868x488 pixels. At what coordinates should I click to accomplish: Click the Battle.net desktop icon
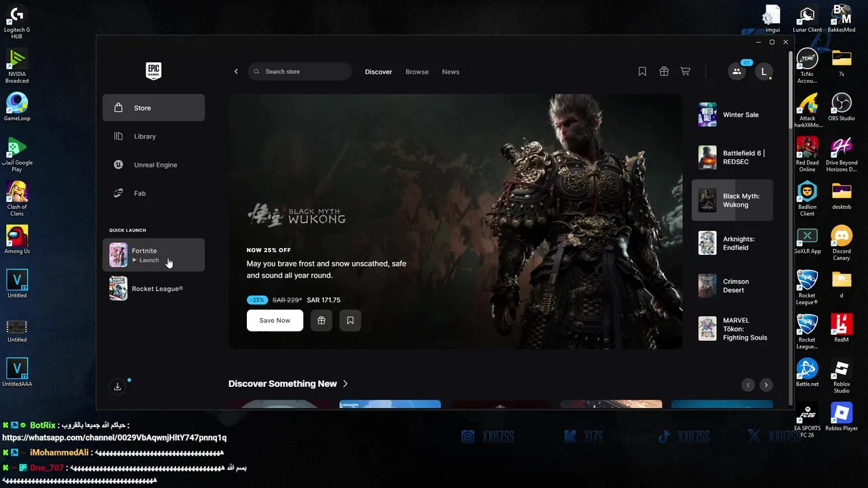(807, 373)
